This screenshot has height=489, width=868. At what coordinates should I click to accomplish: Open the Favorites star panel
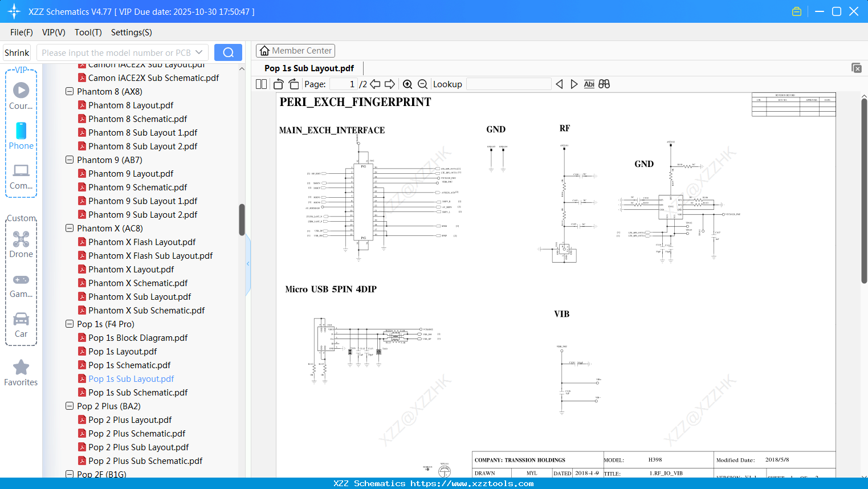[x=21, y=372]
